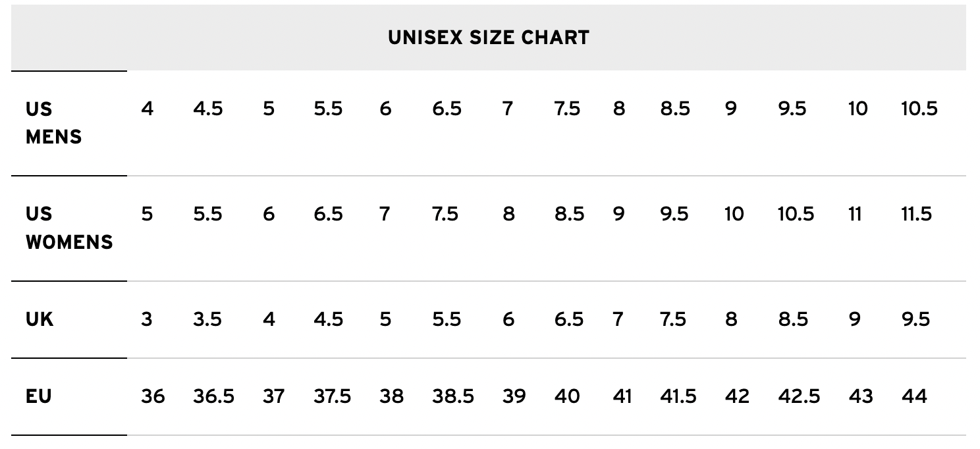Image resolution: width=980 pixels, height=449 pixels.
Task: Select EU size 36
Action: tap(153, 396)
